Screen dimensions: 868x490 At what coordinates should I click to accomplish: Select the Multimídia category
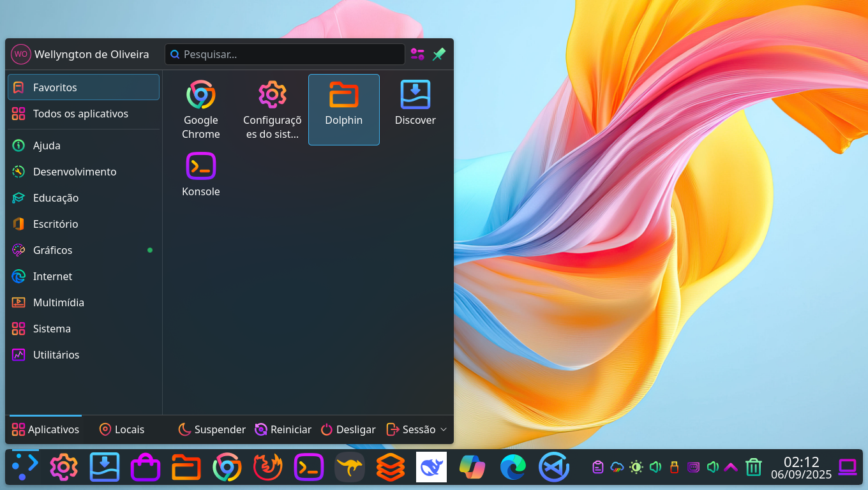[x=57, y=302]
